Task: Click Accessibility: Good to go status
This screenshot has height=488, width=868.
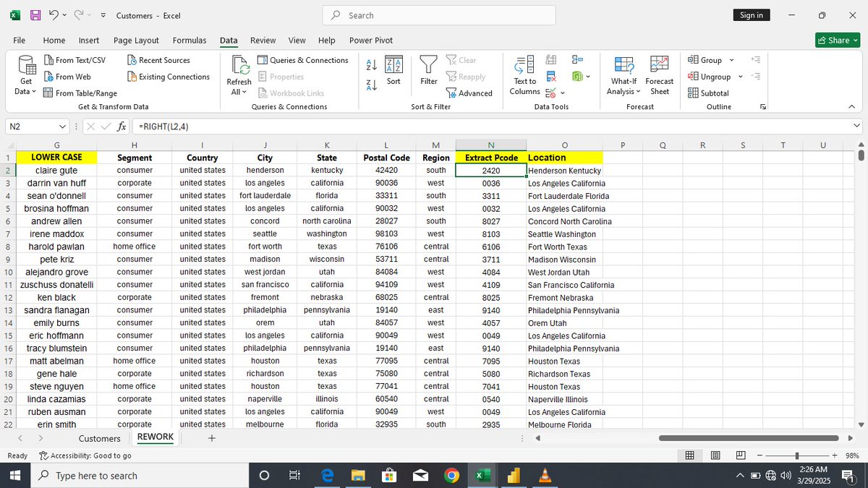Action: (x=85, y=455)
